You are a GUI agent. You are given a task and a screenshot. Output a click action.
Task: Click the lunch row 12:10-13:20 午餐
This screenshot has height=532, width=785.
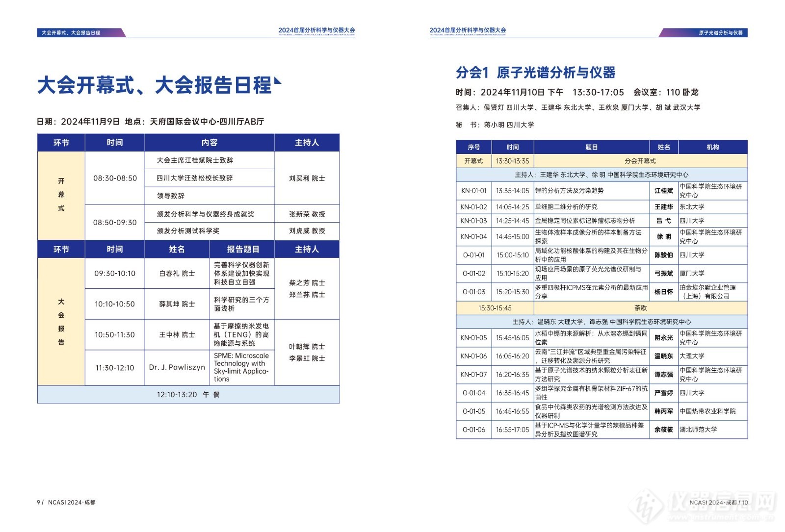click(x=188, y=394)
